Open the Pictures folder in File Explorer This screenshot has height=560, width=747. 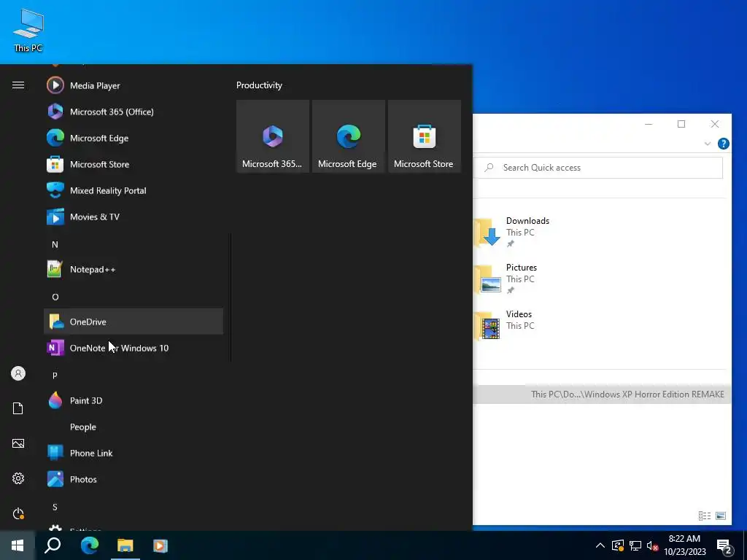pyautogui.click(x=506, y=279)
